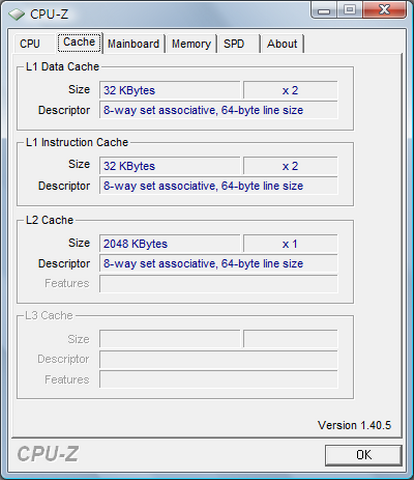
Task: Click the L1 Instruction Cache size value
Action: pos(169,166)
